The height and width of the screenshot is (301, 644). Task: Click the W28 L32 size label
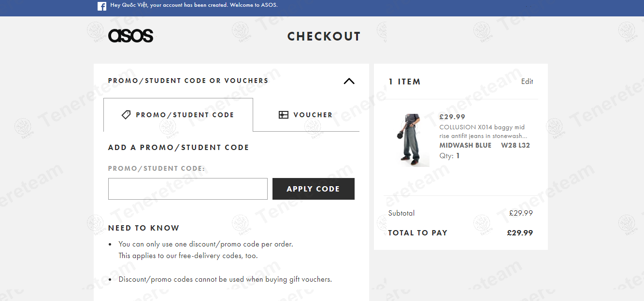coord(515,145)
